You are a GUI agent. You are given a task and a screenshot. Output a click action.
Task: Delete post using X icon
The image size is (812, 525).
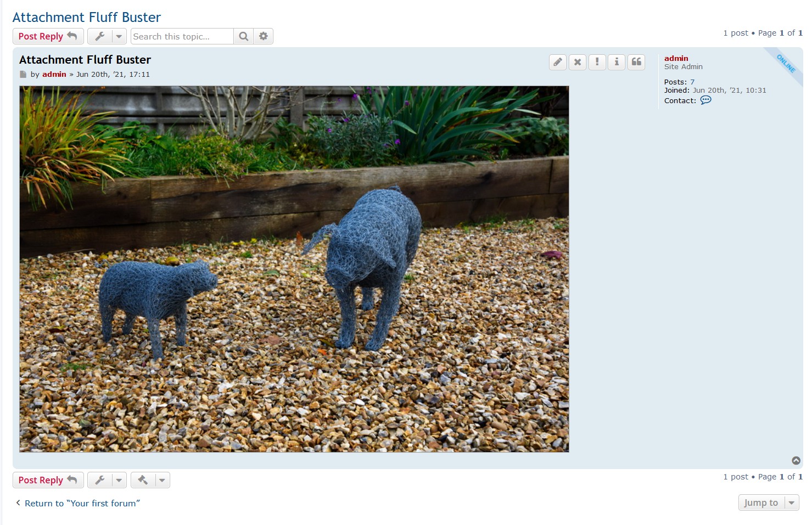tap(578, 62)
